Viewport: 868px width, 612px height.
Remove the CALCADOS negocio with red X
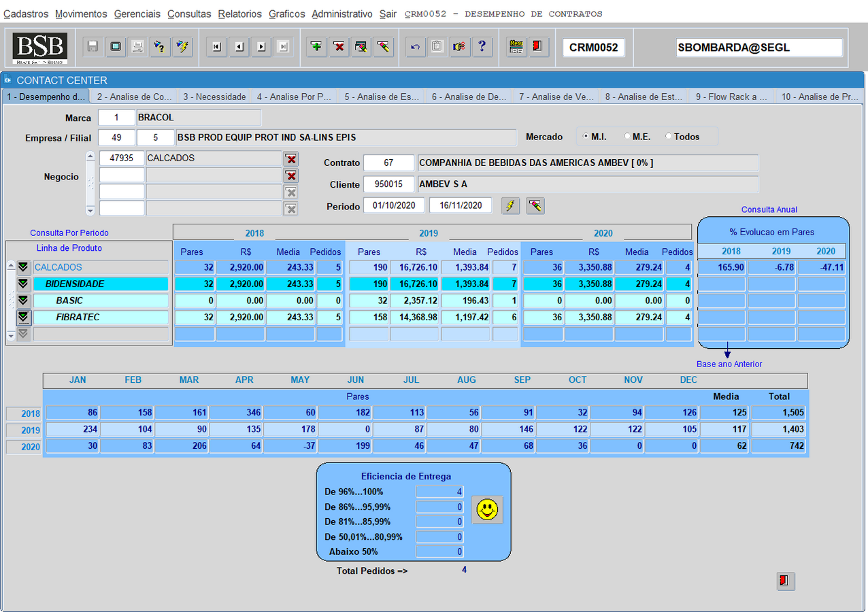[291, 159]
